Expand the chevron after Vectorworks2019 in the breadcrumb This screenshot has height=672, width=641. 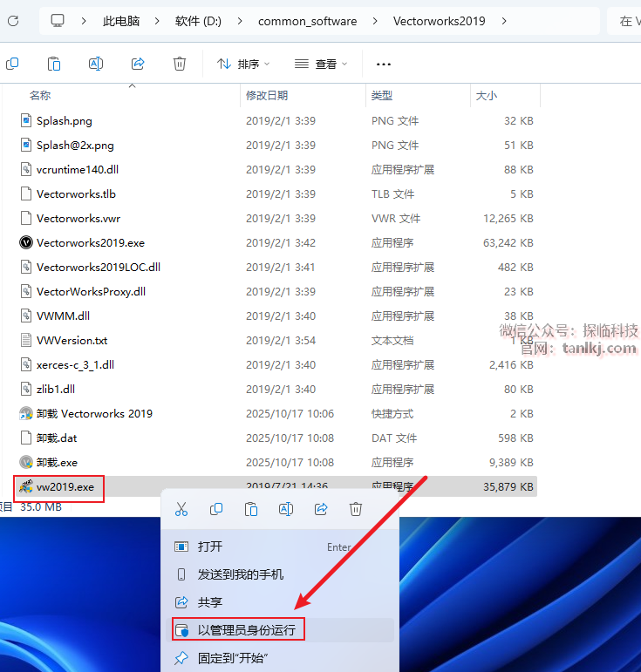505,21
